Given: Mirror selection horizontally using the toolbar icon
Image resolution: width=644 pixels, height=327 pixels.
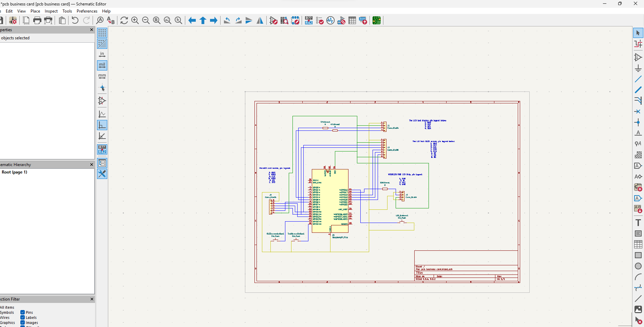Looking at the screenshot, I should point(260,20).
